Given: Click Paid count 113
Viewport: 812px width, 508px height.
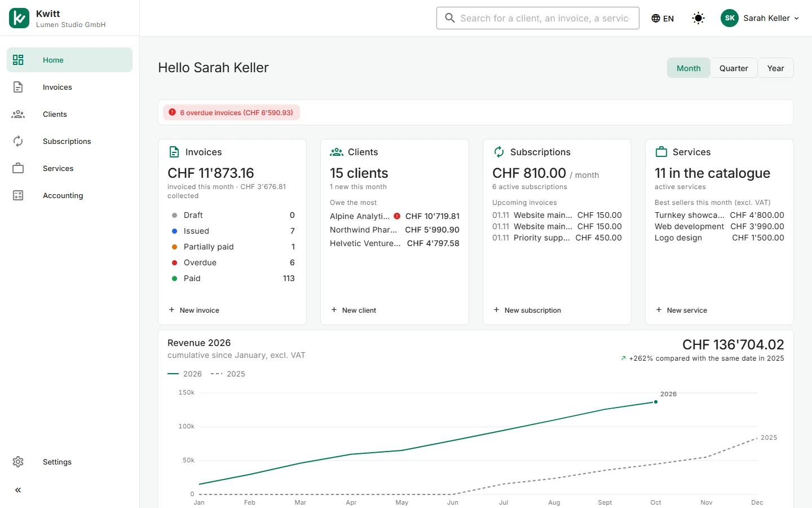Looking at the screenshot, I should [289, 278].
